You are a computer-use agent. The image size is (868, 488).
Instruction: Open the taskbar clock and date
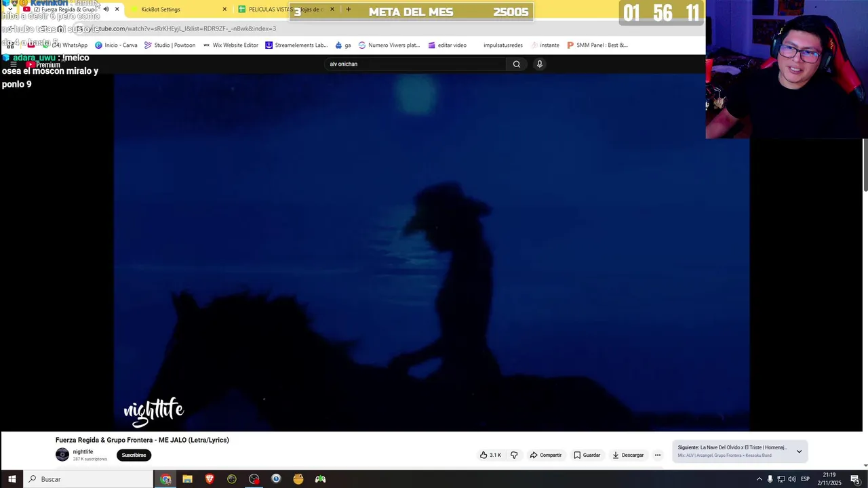point(829,479)
